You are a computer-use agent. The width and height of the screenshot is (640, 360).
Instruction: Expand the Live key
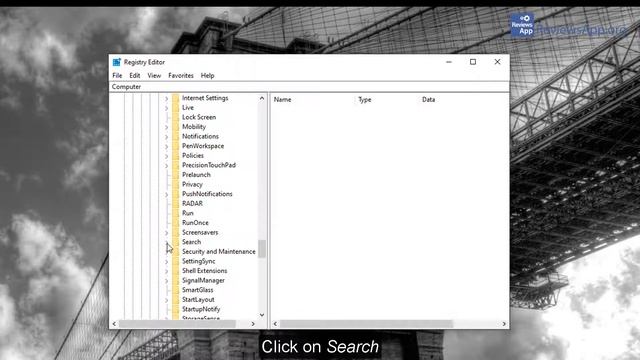pos(166,108)
